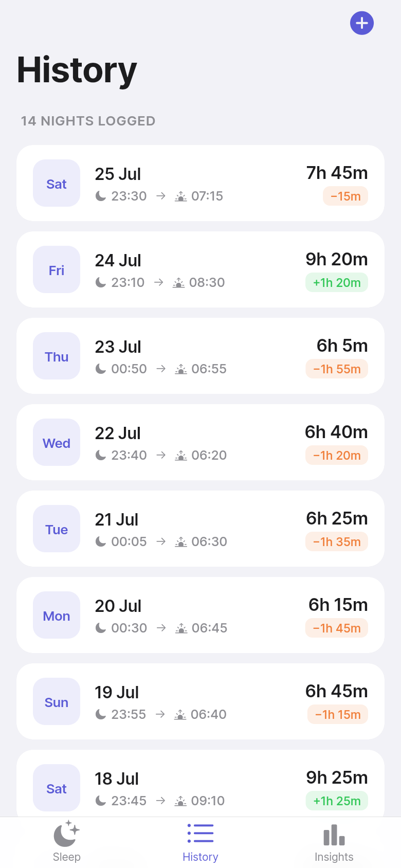401x868 pixels.
Task: Tap the Mon day badge for 20 Jul
Action: click(x=57, y=615)
